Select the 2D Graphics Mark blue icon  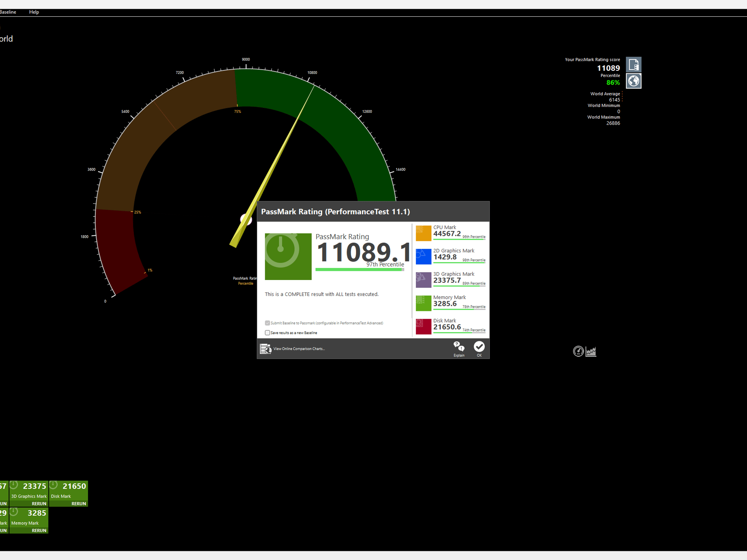423,256
